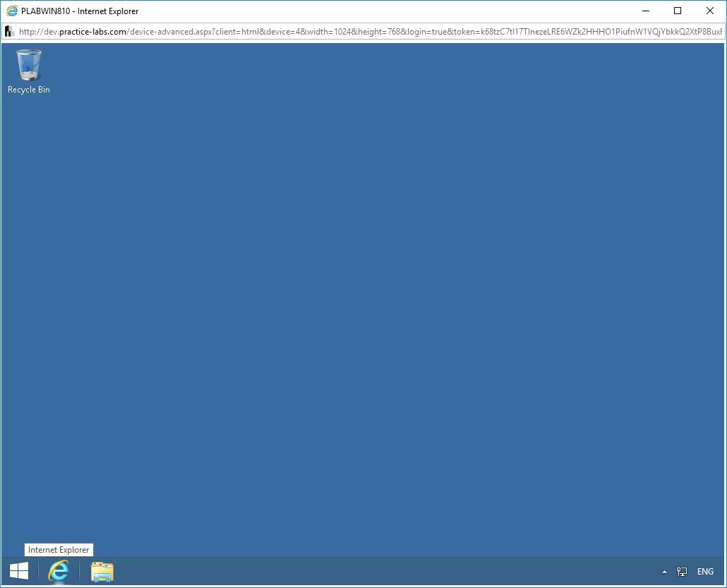Open the Start menu
Screen dimensions: 727x588
coord(18,571)
